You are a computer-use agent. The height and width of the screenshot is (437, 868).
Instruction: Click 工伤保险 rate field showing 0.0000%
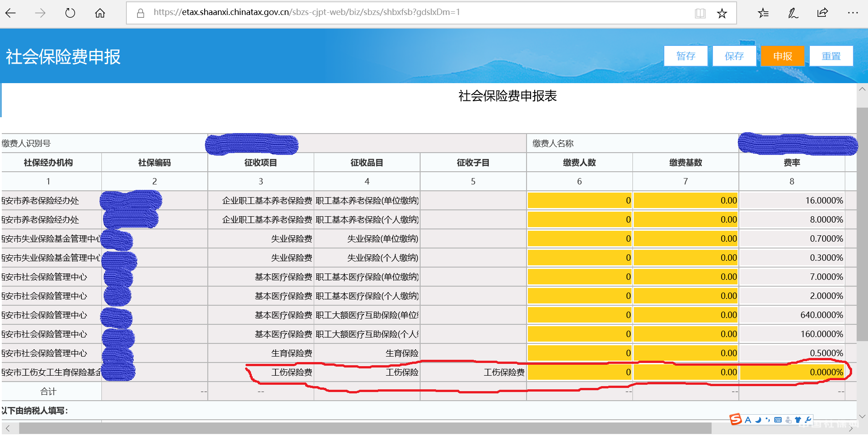pos(792,372)
